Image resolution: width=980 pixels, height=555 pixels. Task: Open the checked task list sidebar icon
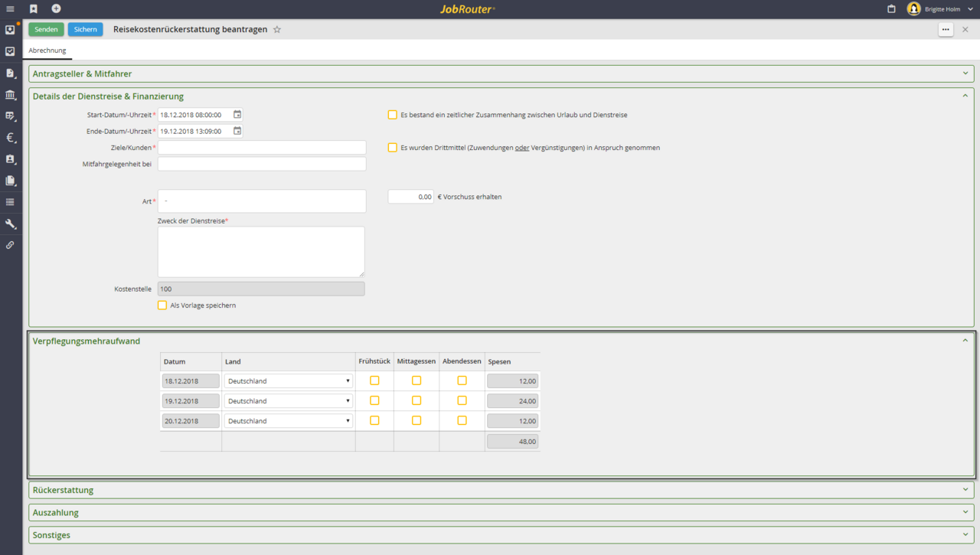pyautogui.click(x=10, y=51)
